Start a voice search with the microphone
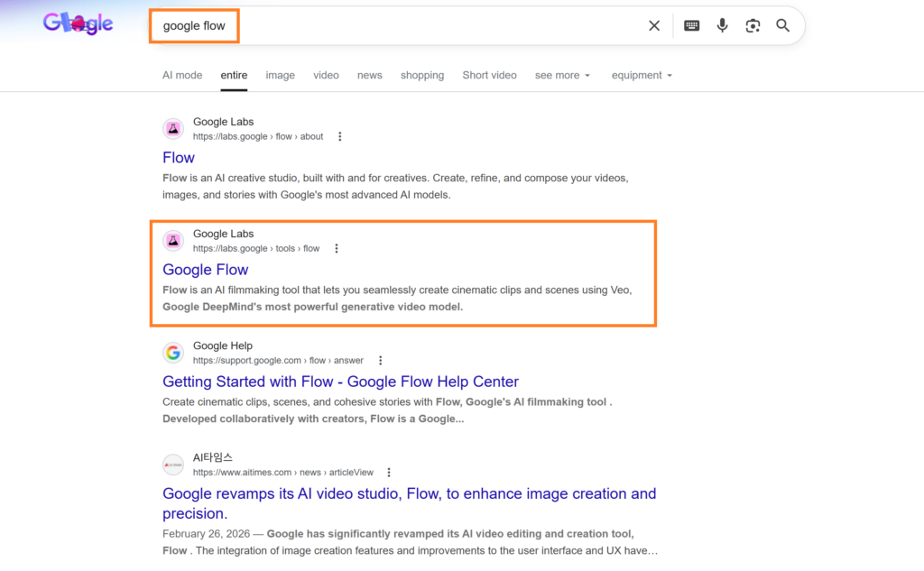Screen dimensions: 924x571 coord(723,25)
